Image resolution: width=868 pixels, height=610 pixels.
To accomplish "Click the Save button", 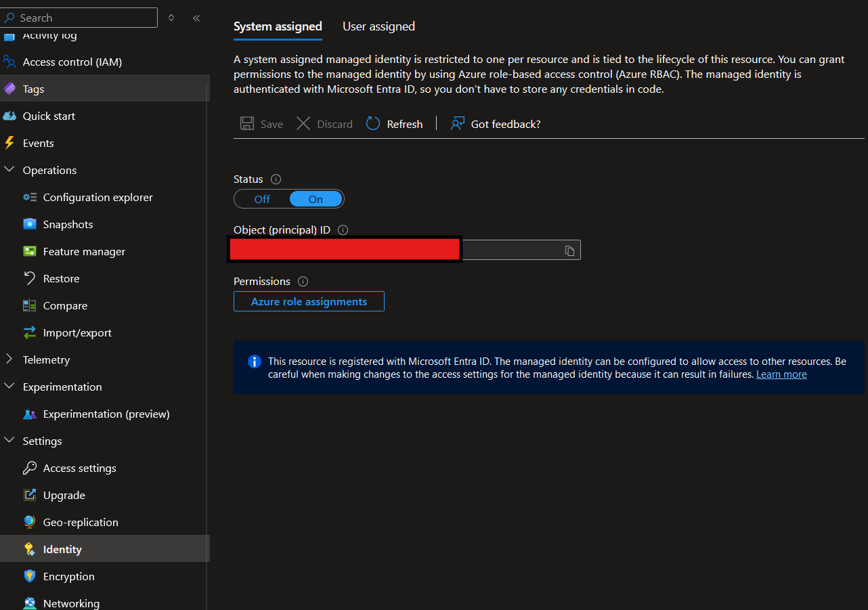I will coord(261,124).
